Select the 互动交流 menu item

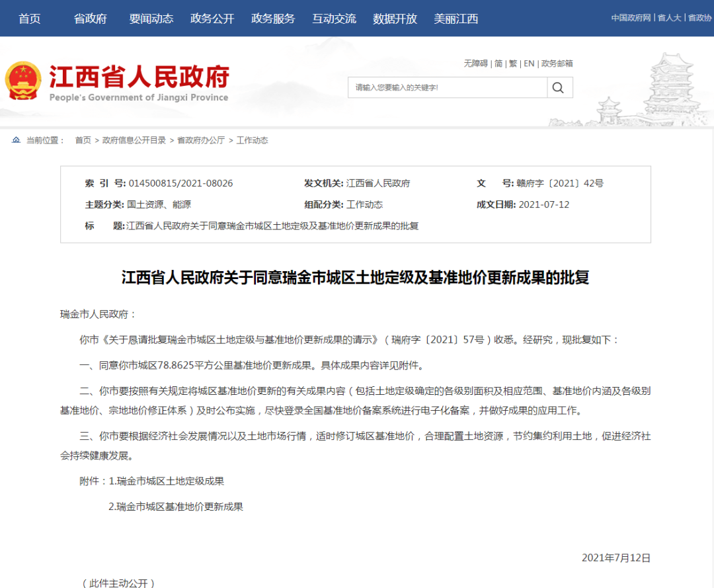coord(335,19)
